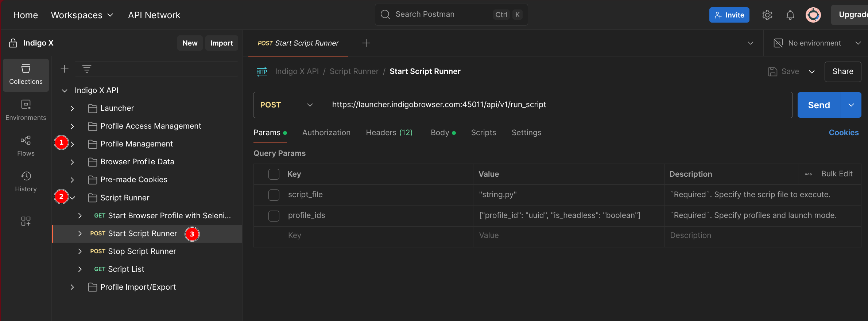The image size is (868, 321).
Task: Go to Home in top navigation
Action: 26,15
